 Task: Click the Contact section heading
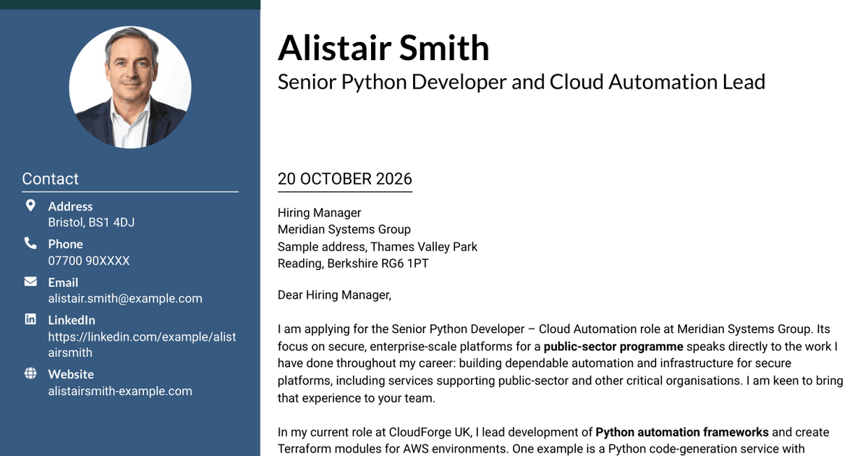[x=50, y=179]
